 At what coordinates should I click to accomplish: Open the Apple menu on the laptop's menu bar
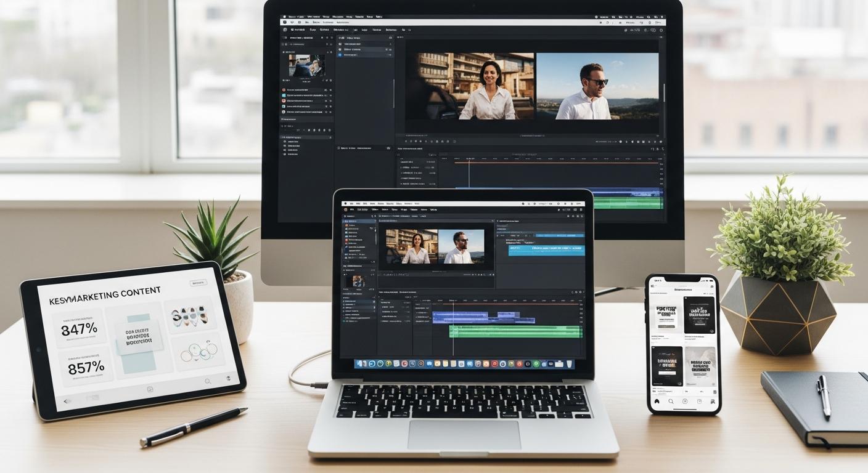pos(345,203)
